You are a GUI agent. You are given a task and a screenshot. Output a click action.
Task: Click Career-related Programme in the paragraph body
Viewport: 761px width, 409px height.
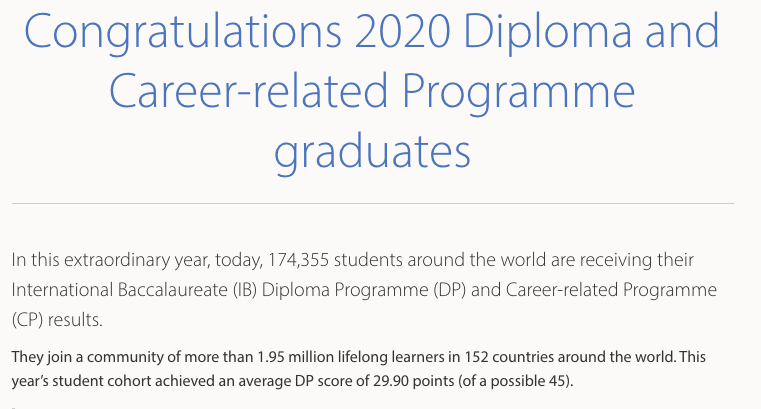point(611,290)
